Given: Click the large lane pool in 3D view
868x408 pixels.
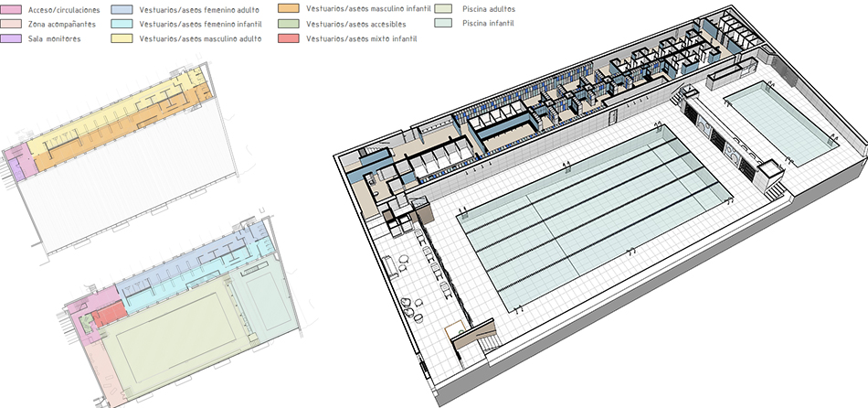Looking at the screenshot, I should [595, 219].
